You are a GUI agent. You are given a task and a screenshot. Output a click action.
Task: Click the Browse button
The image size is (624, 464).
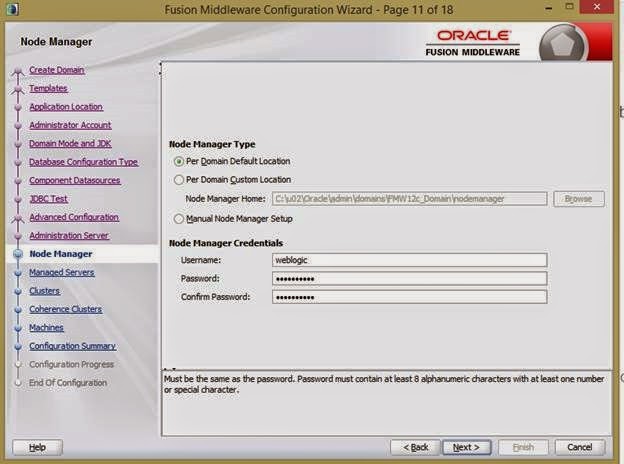(x=579, y=199)
